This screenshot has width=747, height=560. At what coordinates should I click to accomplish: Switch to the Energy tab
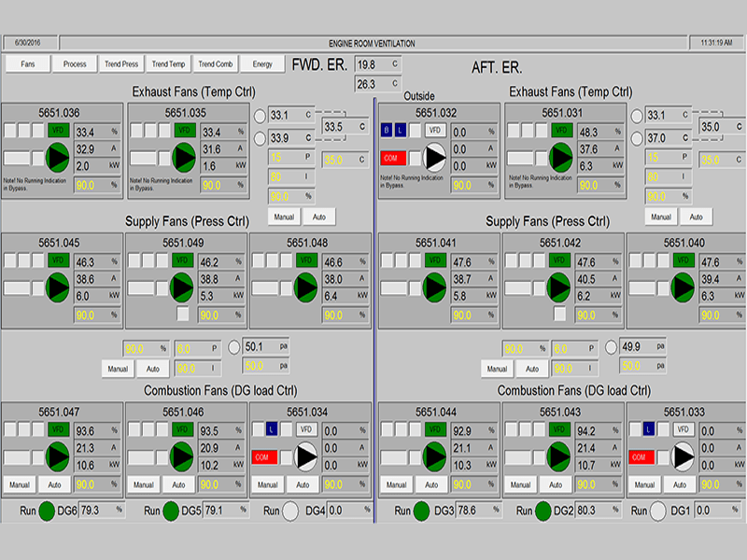[x=262, y=63]
